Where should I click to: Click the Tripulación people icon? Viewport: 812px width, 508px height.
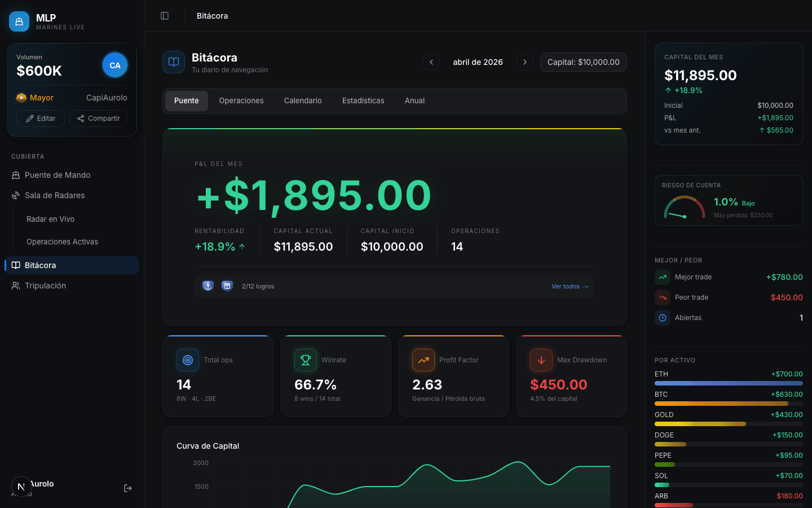16,286
